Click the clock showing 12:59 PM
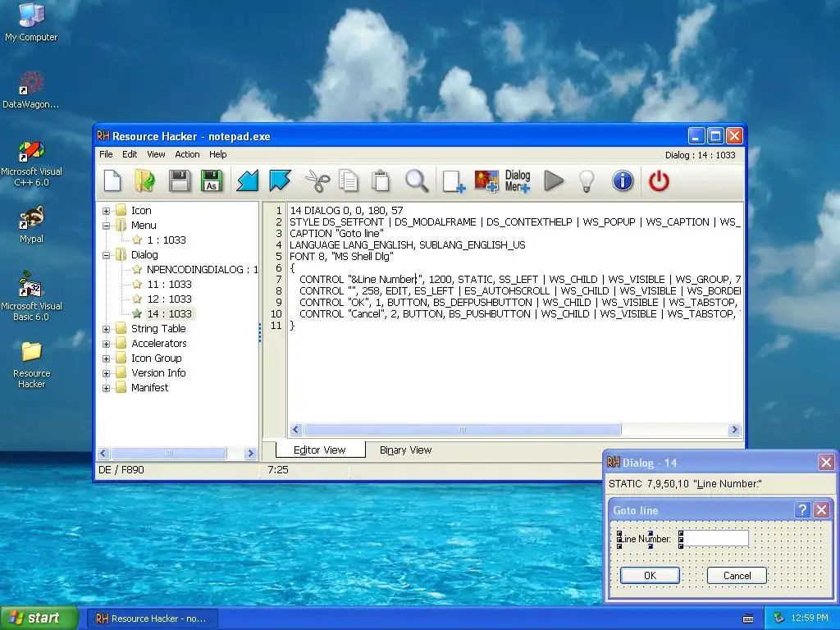 pyautogui.click(x=810, y=619)
